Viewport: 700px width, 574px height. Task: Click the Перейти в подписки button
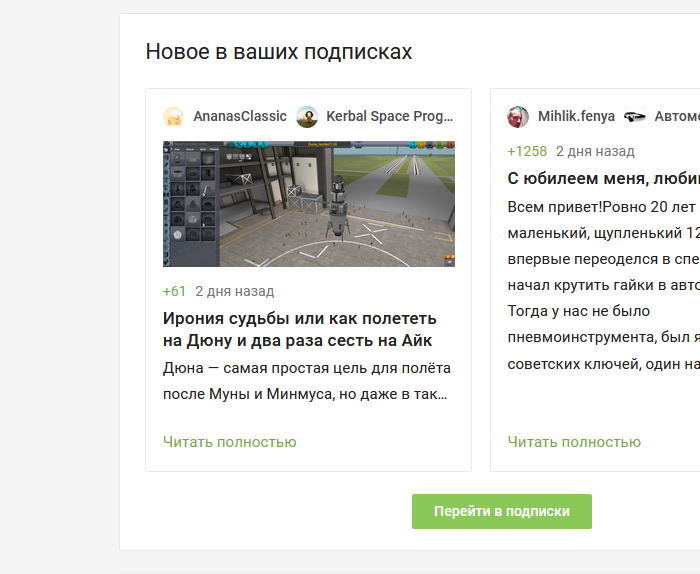coord(502,512)
